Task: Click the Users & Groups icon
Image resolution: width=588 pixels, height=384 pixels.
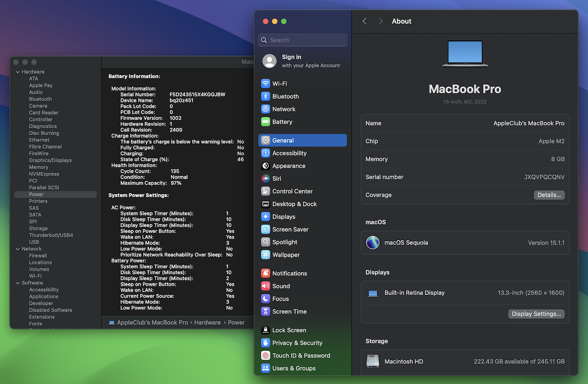Action: (266, 368)
